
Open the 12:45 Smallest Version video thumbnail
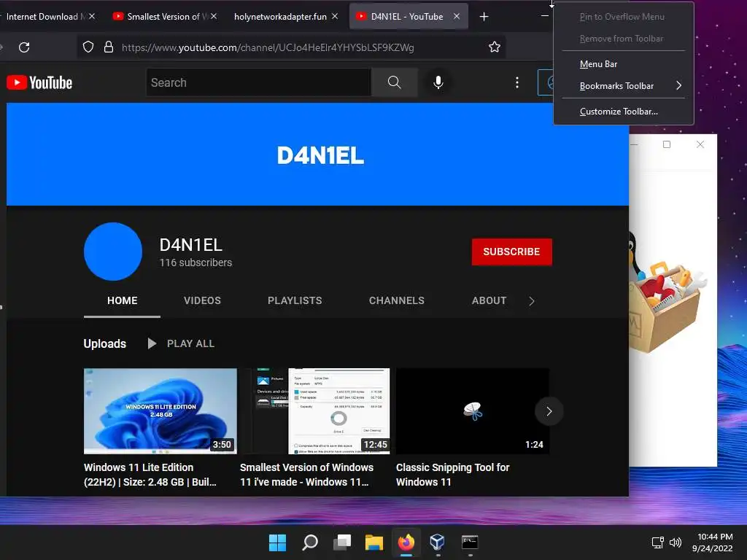[x=317, y=411]
